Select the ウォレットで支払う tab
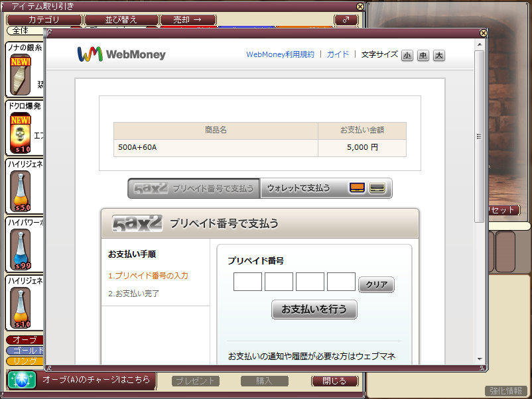 326,188
